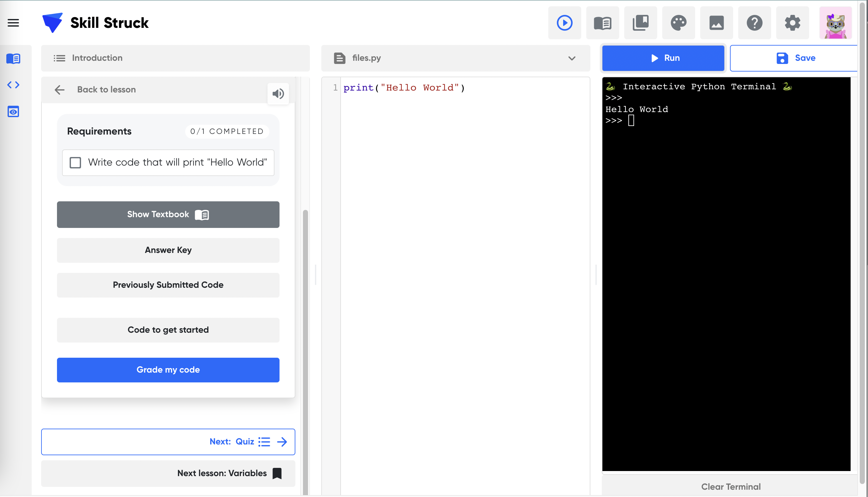This screenshot has width=868, height=497.
Task: Click the Interactive Python Terminal title
Action: coord(699,86)
